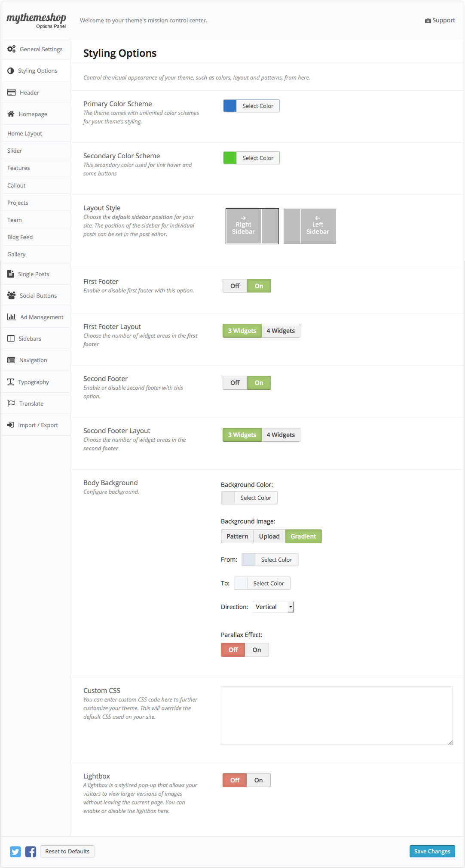This screenshot has width=465, height=868.
Task: Open Social Buttons settings
Action: point(38,295)
